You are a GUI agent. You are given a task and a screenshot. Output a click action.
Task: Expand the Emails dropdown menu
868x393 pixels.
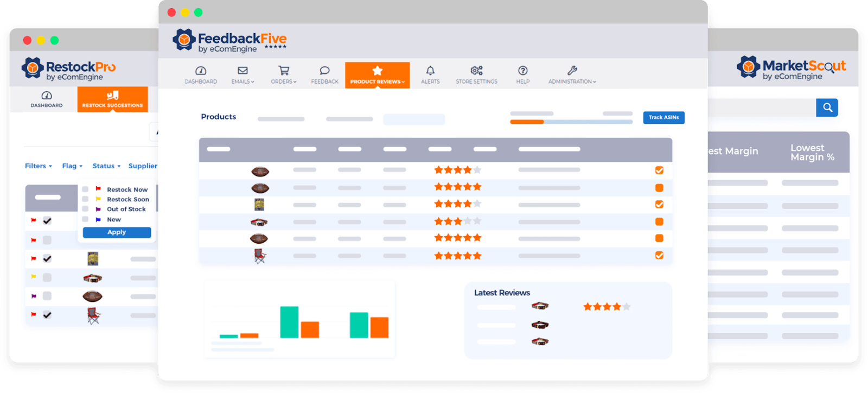click(x=242, y=75)
